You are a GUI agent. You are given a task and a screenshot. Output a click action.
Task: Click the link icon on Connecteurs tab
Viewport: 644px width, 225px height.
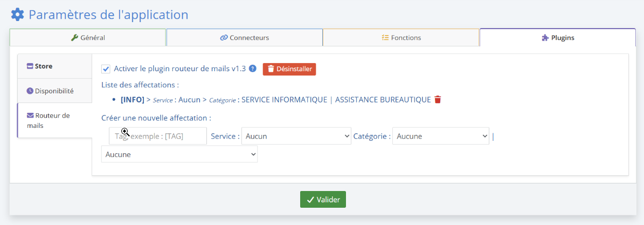click(224, 38)
